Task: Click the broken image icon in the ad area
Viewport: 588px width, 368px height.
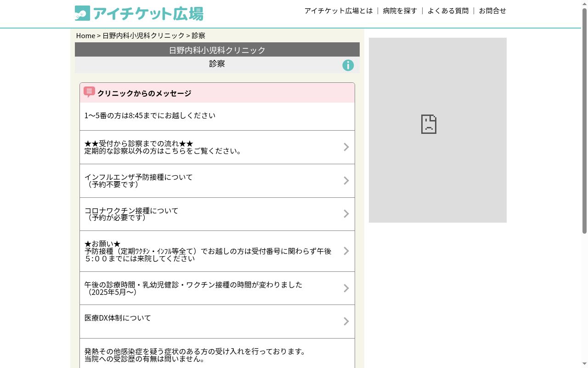Action: point(429,124)
